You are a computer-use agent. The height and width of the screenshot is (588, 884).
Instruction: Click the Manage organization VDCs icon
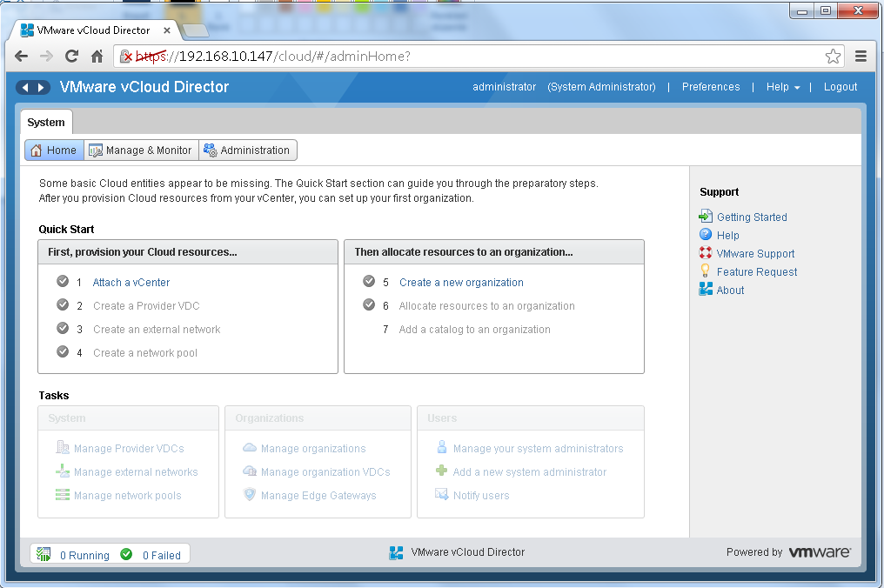tap(250, 471)
